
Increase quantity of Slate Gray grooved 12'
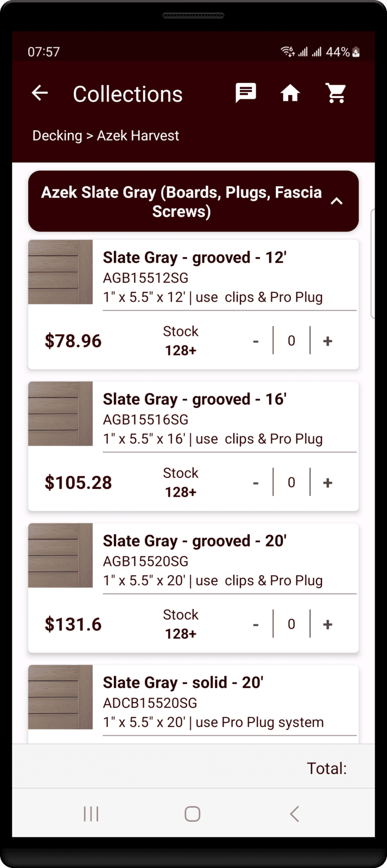pyautogui.click(x=327, y=341)
